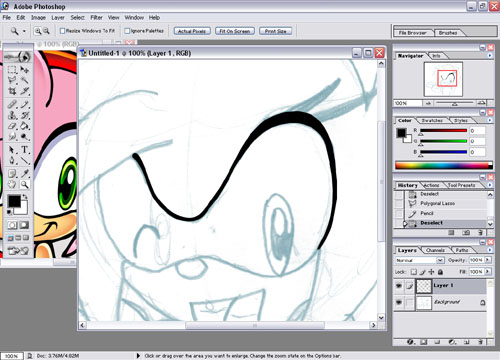Viewport: 500px width, 360px height.
Task: Switch to the Channels tab
Action: [435, 250]
